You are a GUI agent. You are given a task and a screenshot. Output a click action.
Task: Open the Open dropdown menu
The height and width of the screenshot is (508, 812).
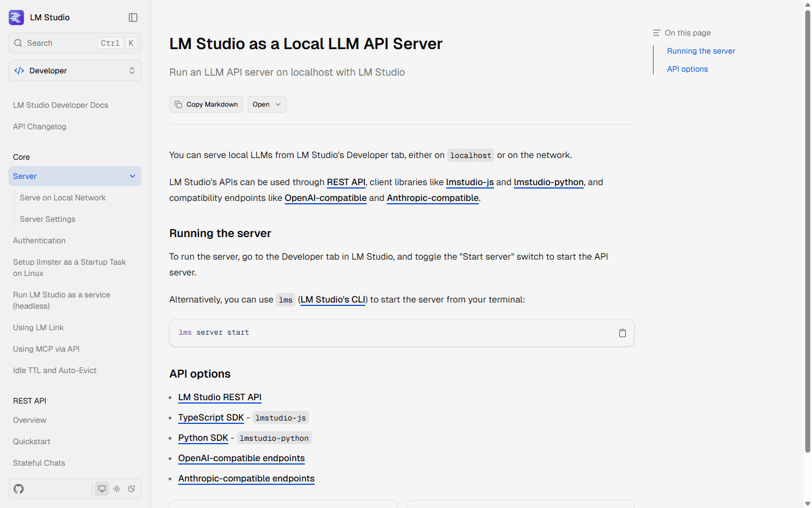[x=267, y=104]
